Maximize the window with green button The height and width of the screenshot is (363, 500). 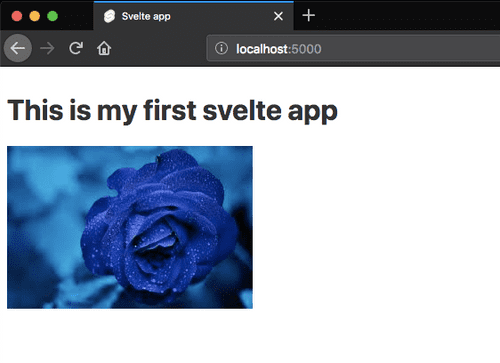[52, 16]
